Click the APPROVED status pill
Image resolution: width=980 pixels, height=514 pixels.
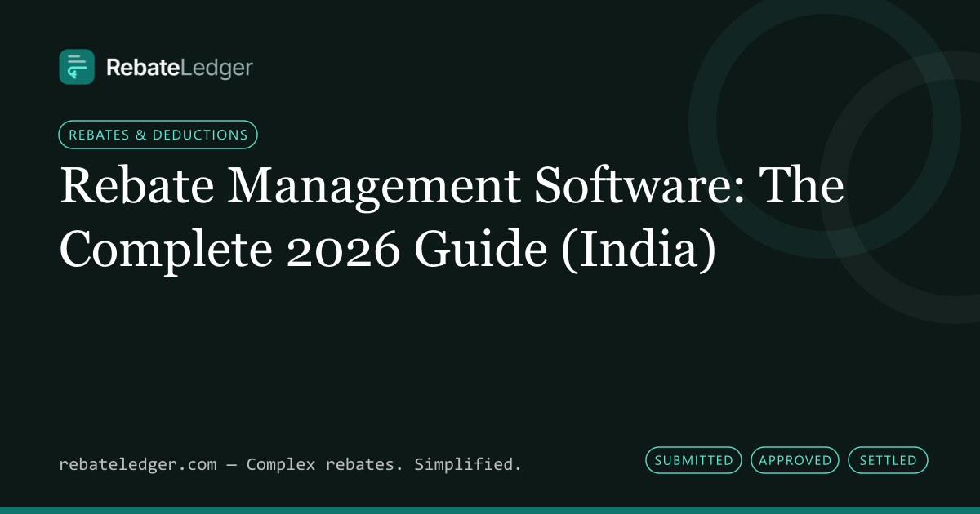point(795,460)
